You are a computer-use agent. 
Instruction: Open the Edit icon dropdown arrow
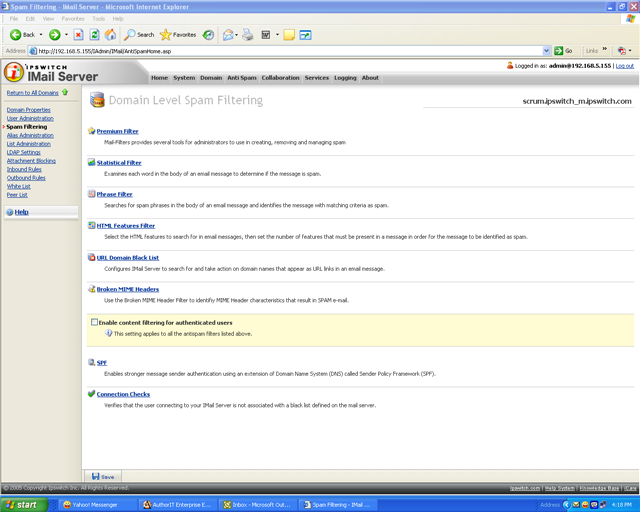tap(277, 35)
